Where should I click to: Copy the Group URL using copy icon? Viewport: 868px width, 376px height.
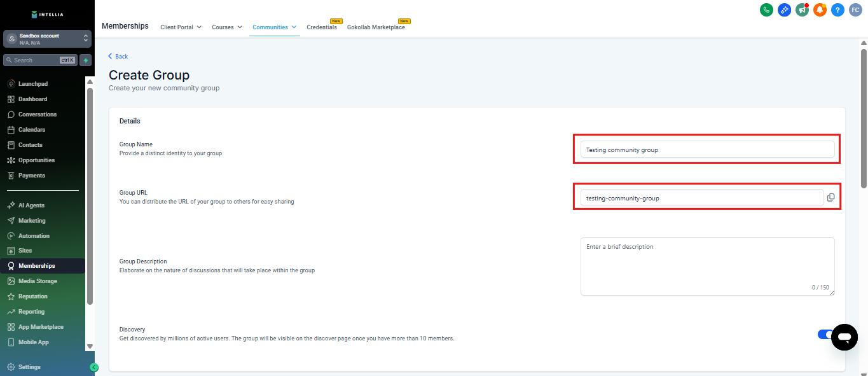pyautogui.click(x=830, y=198)
